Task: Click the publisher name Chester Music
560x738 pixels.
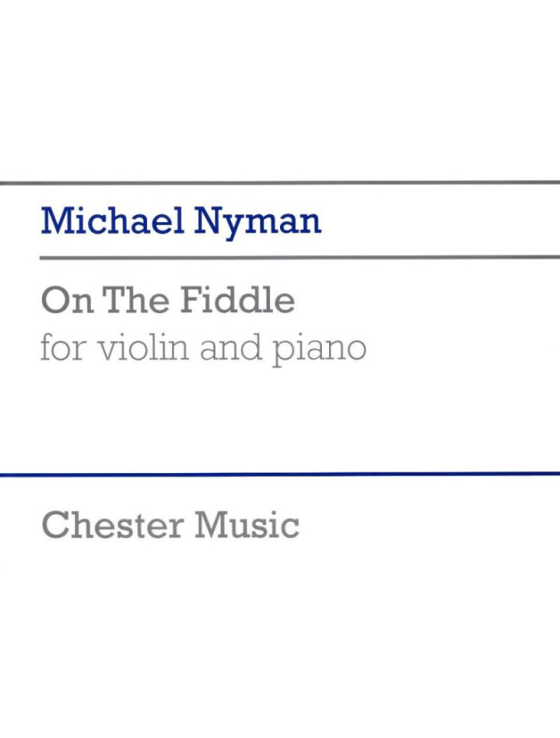Action: [x=170, y=525]
